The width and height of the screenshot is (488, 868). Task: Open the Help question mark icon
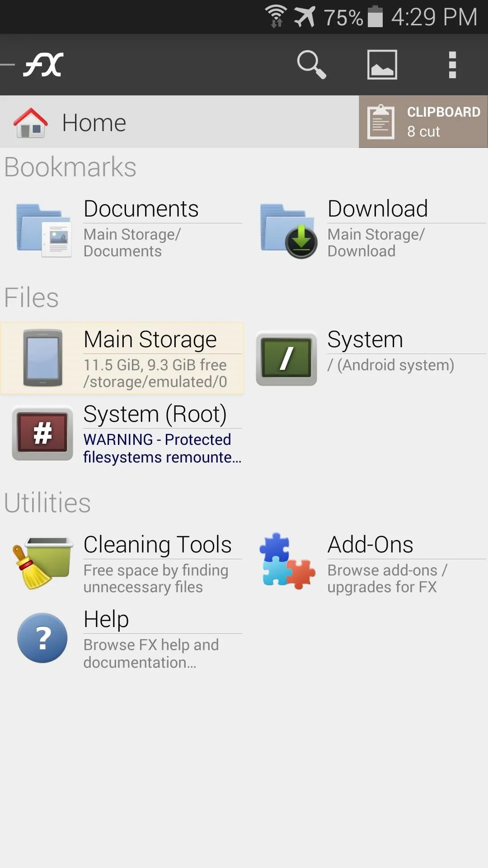pyautogui.click(x=42, y=638)
